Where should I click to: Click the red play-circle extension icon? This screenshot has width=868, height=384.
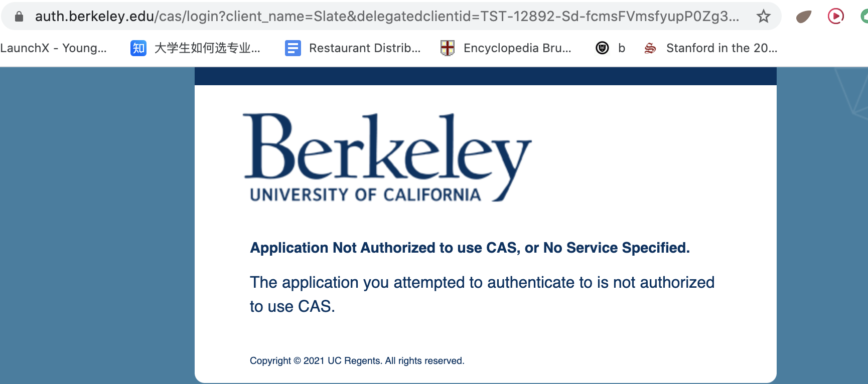click(835, 17)
